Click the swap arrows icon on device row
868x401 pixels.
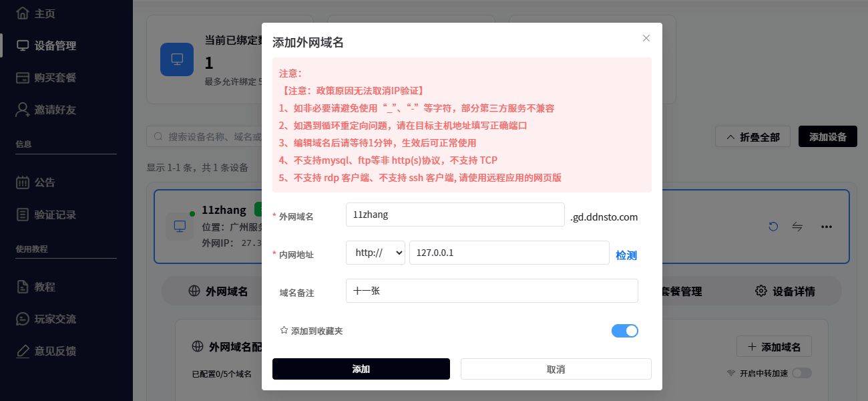tap(797, 227)
